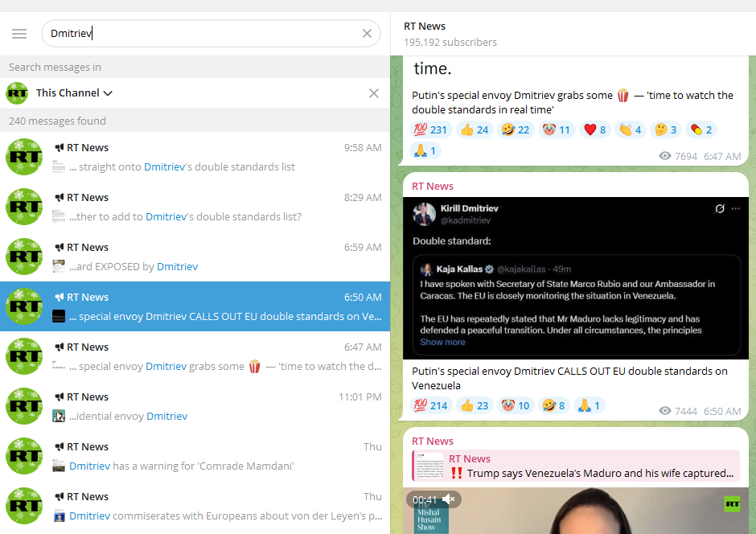756x534 pixels.
Task: Unmute the video with the speaker icon
Action: [x=449, y=499]
